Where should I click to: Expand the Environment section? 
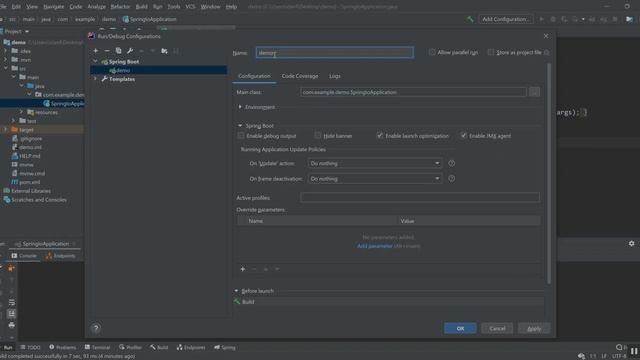[x=240, y=107]
